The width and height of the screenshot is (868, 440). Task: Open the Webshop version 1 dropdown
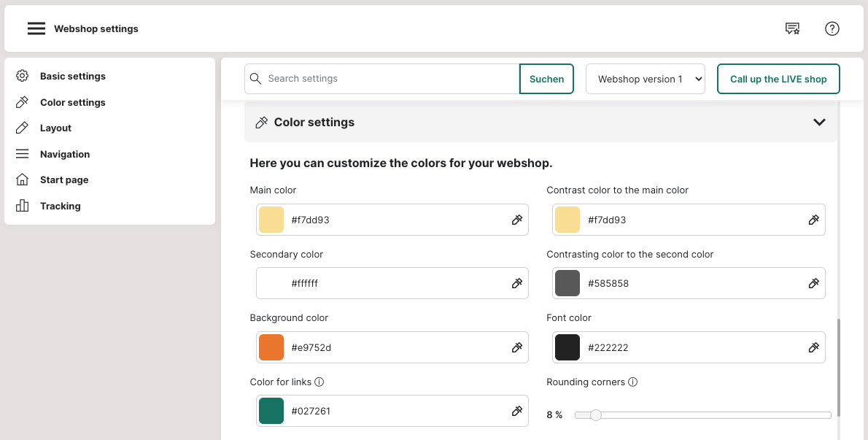(646, 79)
